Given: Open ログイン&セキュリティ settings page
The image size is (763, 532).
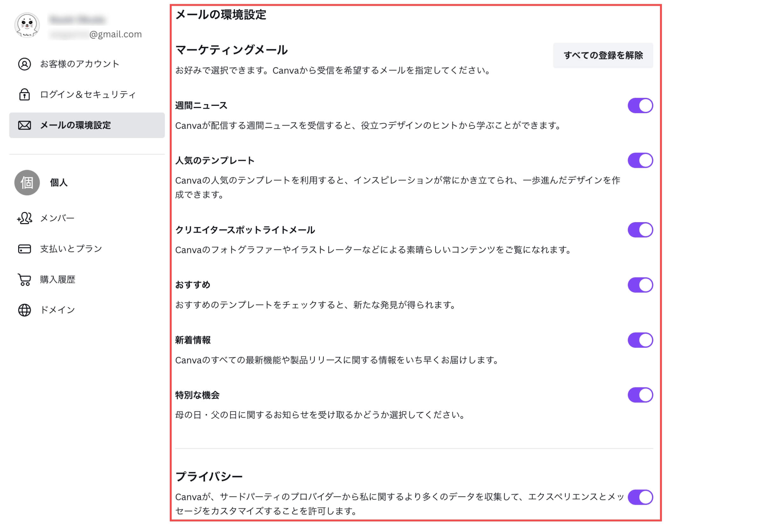Looking at the screenshot, I should pos(87,95).
